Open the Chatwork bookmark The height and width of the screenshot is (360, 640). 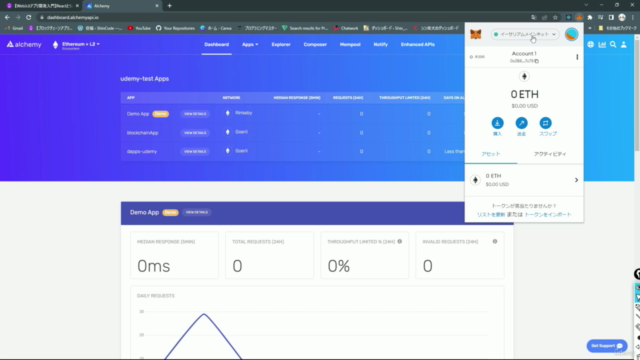pos(346,28)
